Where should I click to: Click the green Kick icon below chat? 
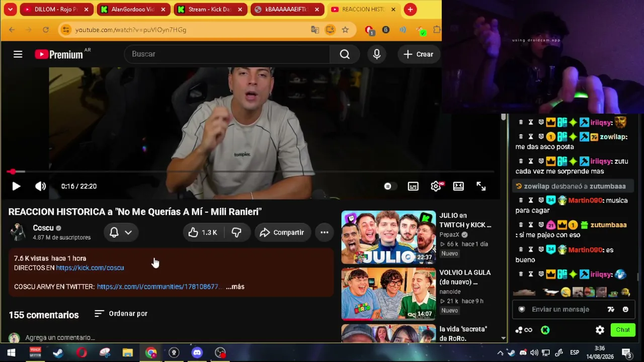[x=545, y=330]
